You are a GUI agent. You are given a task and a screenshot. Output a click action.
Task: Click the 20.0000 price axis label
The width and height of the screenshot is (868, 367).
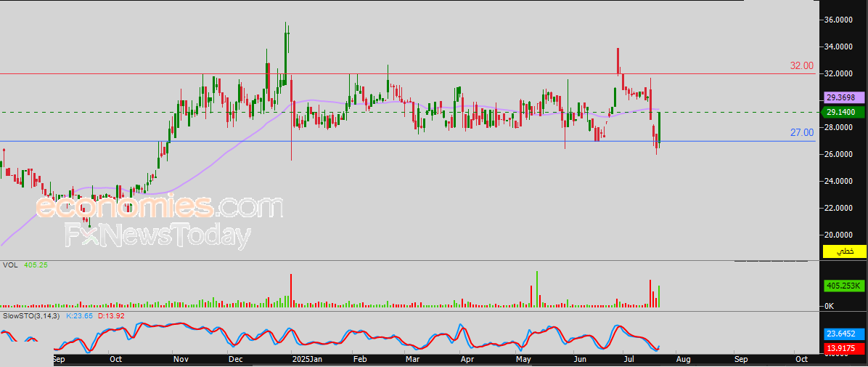pos(839,235)
